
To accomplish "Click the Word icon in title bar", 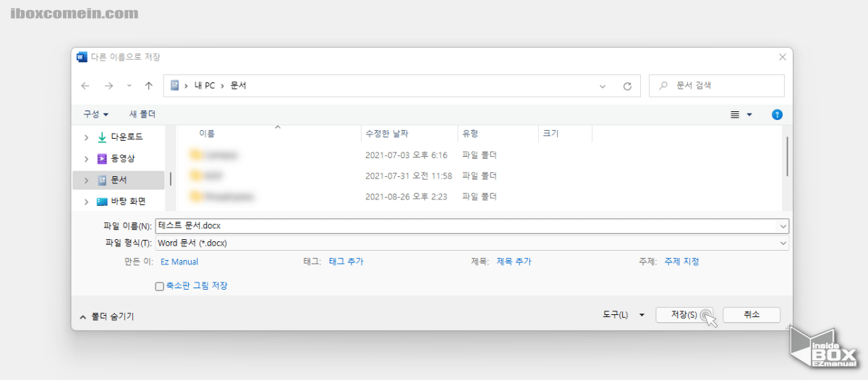I will pyautogui.click(x=81, y=56).
